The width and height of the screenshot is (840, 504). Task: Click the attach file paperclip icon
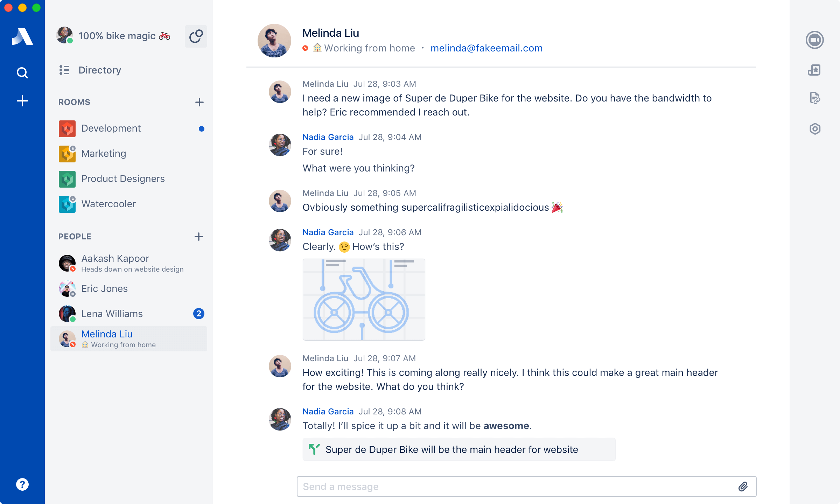743,486
